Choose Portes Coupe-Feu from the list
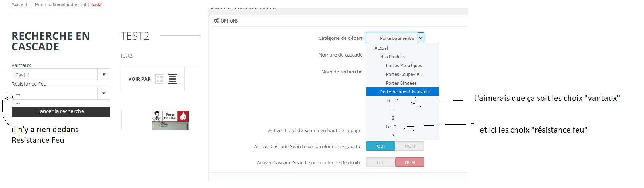 coord(404,74)
